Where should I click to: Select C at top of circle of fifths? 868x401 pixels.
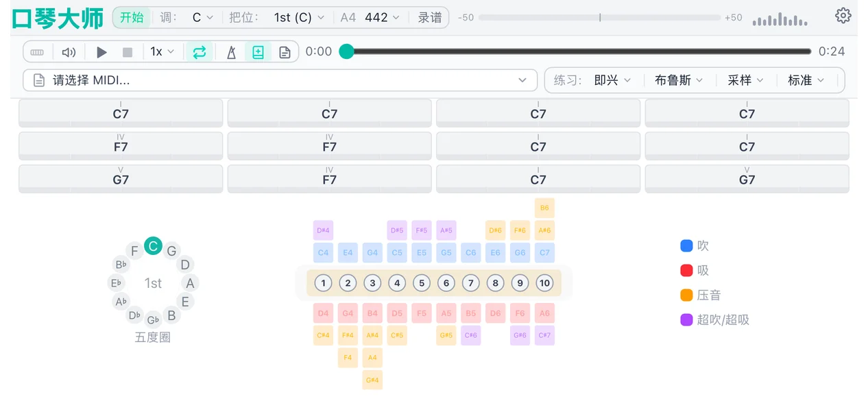coord(153,246)
